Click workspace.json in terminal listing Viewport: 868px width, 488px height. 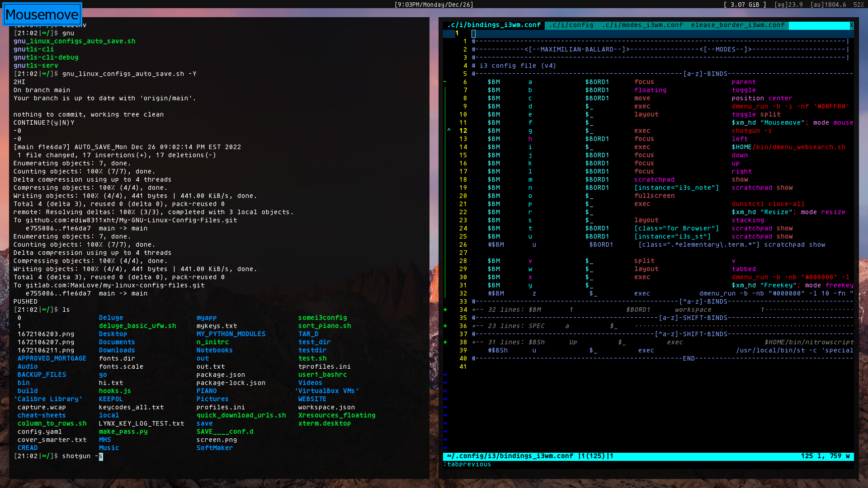pos(326,408)
